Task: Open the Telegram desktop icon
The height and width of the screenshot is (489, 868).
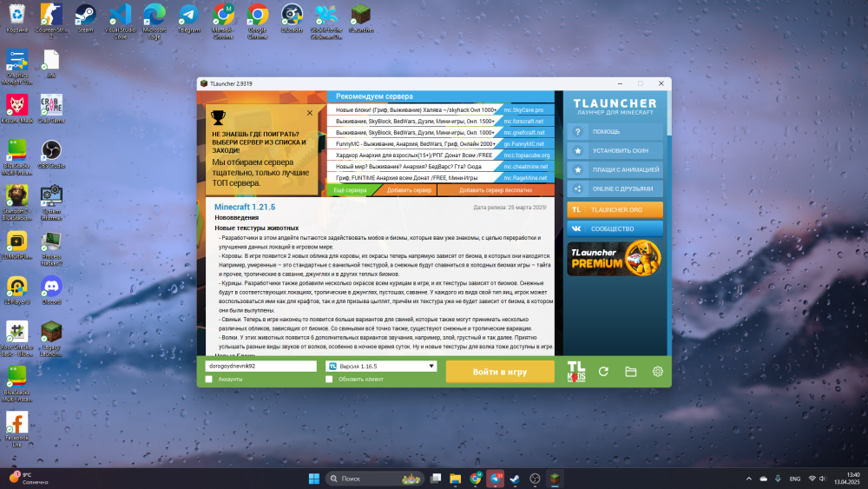Action: tap(188, 19)
